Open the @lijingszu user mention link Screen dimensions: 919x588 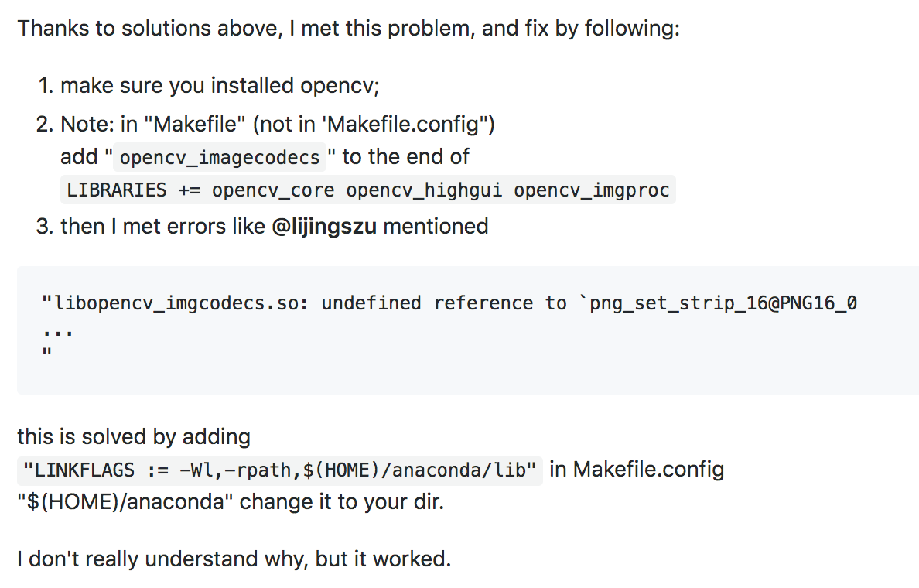tap(324, 226)
